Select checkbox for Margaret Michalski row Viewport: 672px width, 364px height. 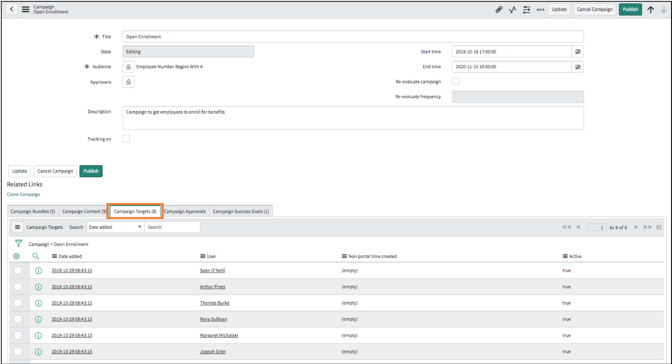click(x=18, y=336)
